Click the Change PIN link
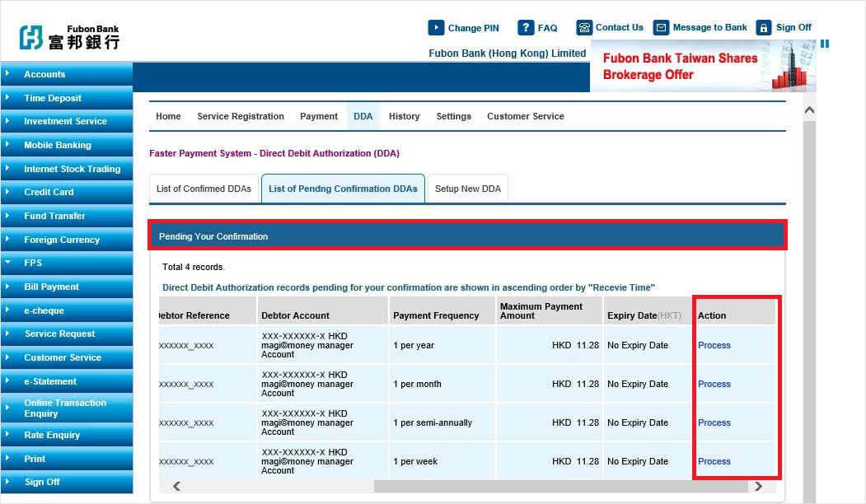The height and width of the screenshot is (504, 866). click(x=473, y=28)
